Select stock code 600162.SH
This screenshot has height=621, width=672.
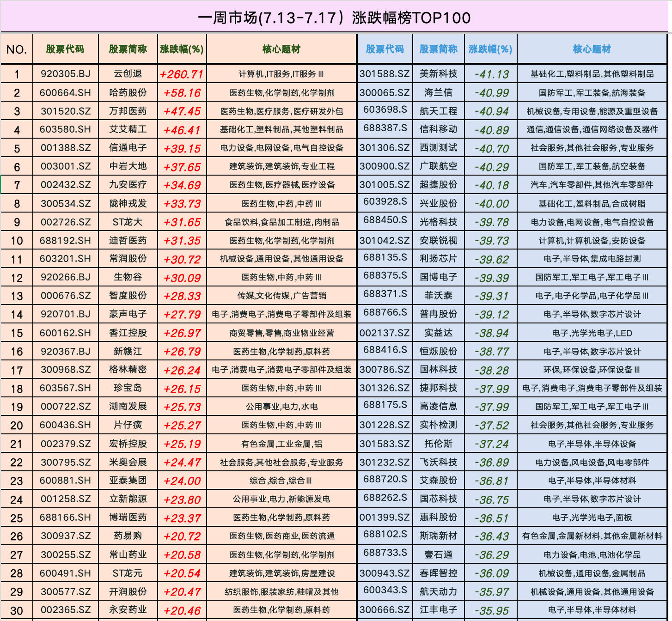pyautogui.click(x=66, y=333)
